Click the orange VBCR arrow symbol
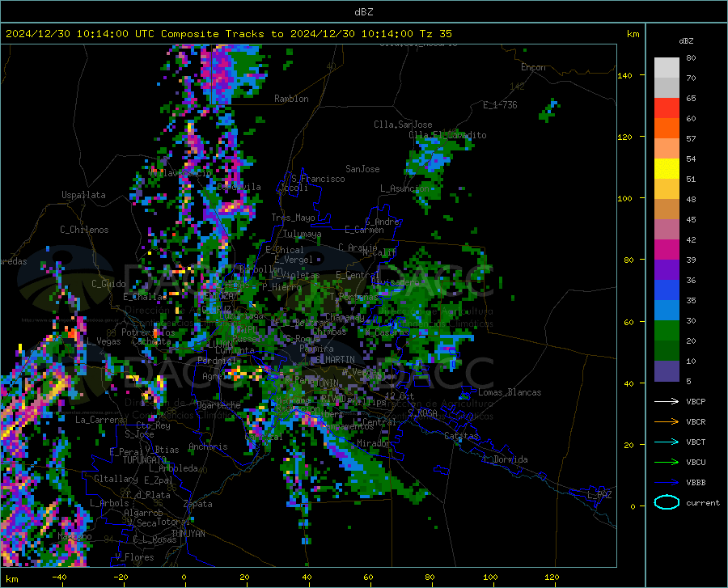 tap(667, 421)
